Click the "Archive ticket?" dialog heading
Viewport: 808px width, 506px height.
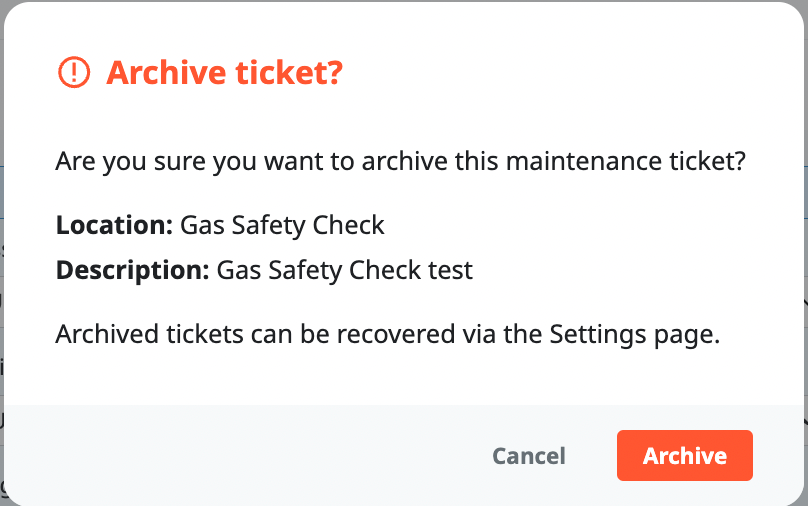pos(224,72)
